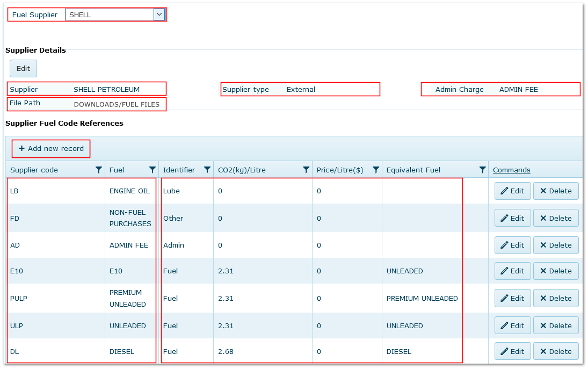Click the Price/Litre($) header label
This screenshot has height=369, width=588.
[x=340, y=170]
